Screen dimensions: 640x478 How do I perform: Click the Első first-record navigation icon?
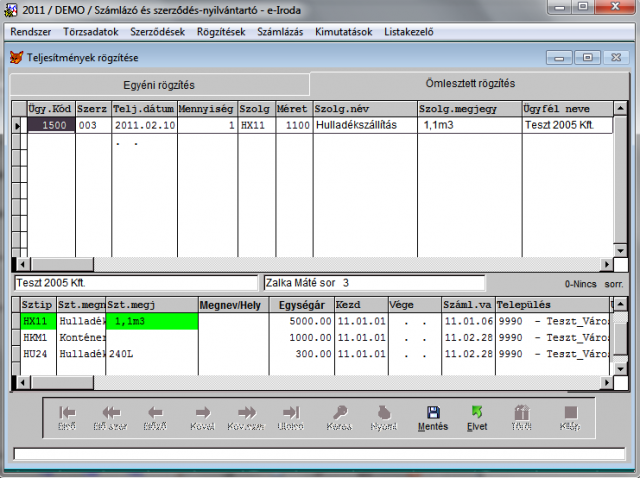[x=67, y=412]
